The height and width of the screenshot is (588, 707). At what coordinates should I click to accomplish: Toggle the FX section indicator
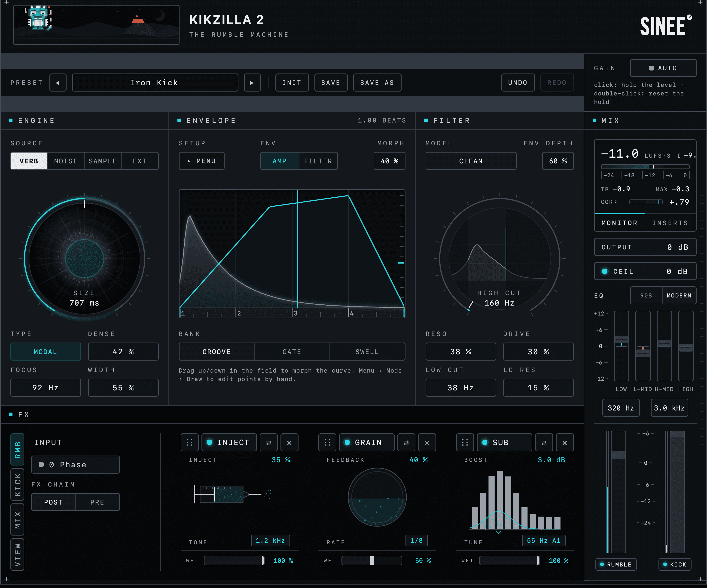(x=11, y=414)
